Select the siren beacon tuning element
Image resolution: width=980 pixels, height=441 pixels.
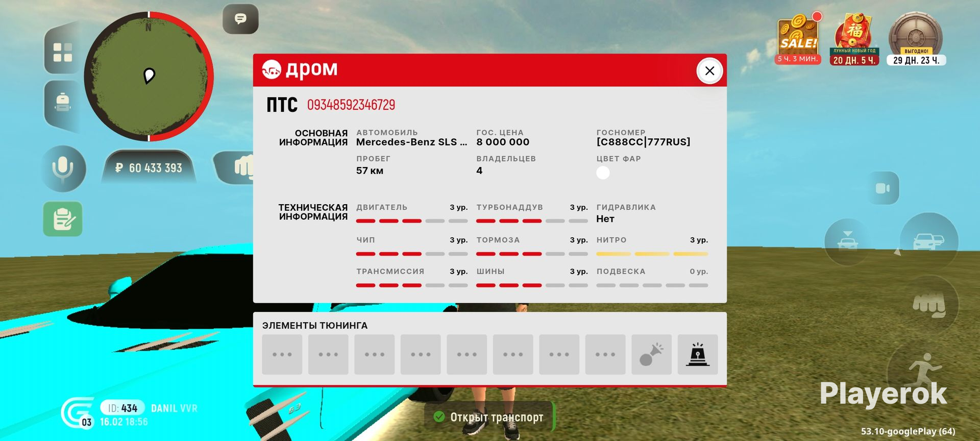pos(698,354)
